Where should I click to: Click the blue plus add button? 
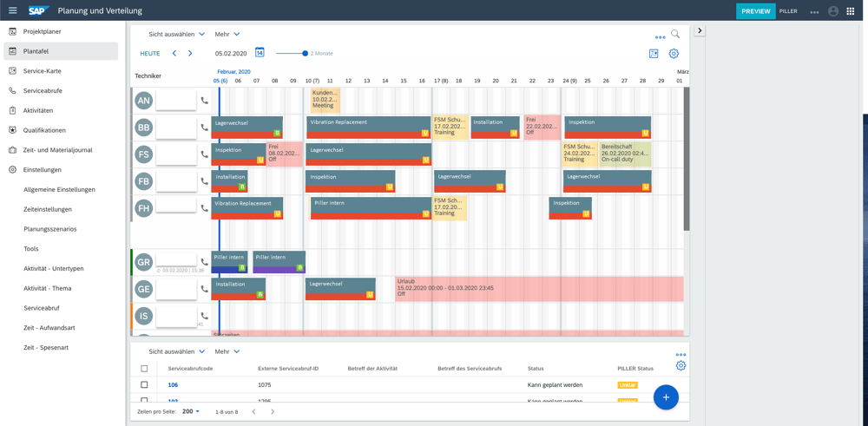[666, 397]
